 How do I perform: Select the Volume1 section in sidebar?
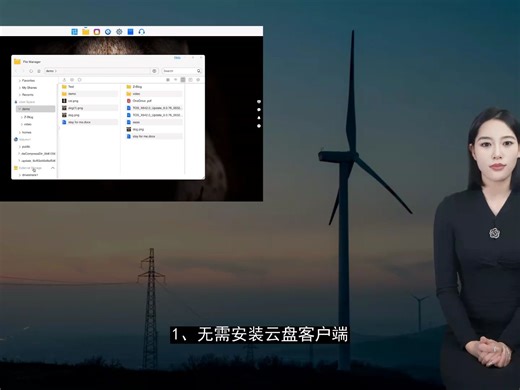(x=25, y=139)
